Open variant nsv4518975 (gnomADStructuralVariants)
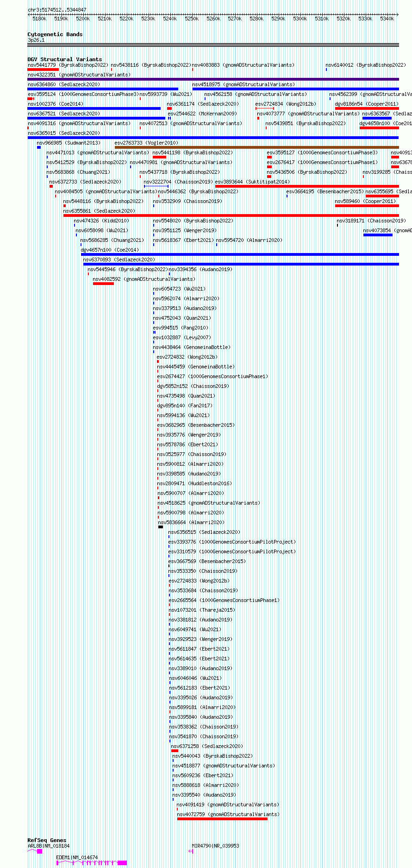This screenshot has height=868, width=412. coord(243,85)
